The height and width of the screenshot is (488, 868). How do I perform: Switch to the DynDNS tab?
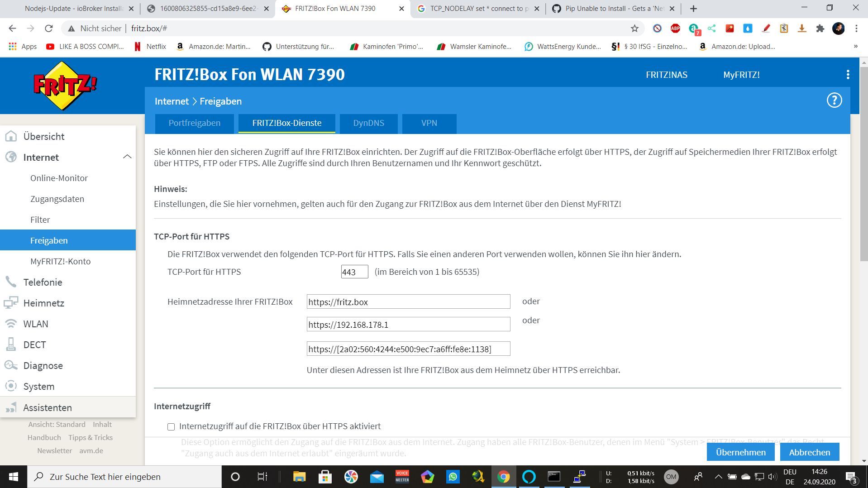coord(369,123)
